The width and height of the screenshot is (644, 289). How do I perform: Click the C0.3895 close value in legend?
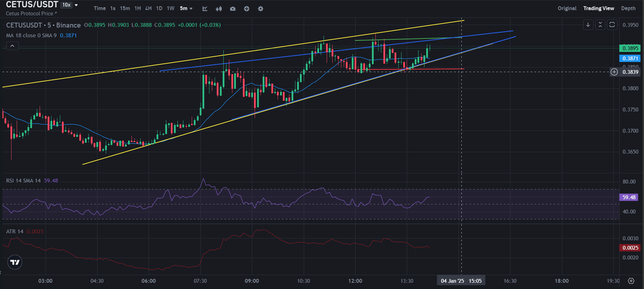tap(165, 25)
